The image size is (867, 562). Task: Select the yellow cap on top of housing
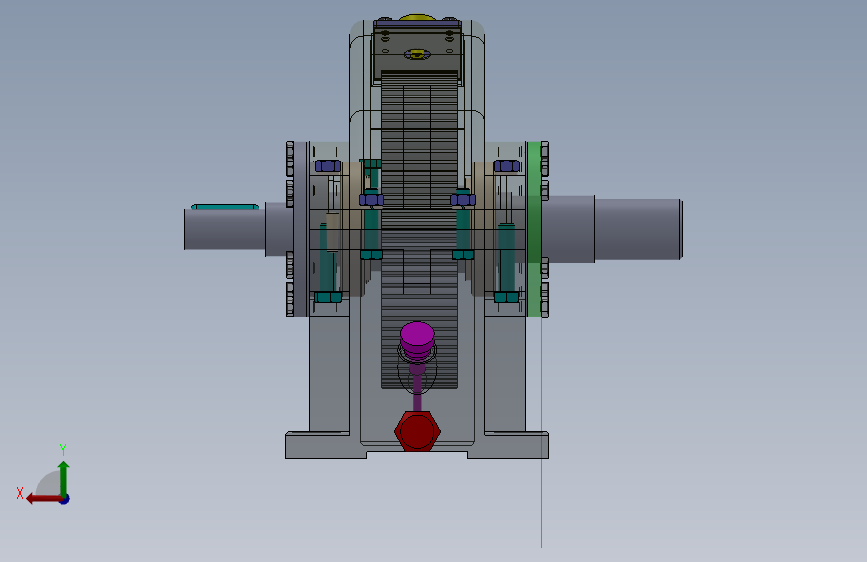[x=417, y=18]
